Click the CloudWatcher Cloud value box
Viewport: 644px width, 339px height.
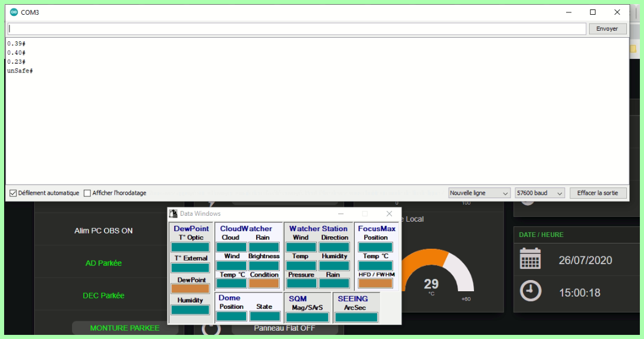(231, 247)
